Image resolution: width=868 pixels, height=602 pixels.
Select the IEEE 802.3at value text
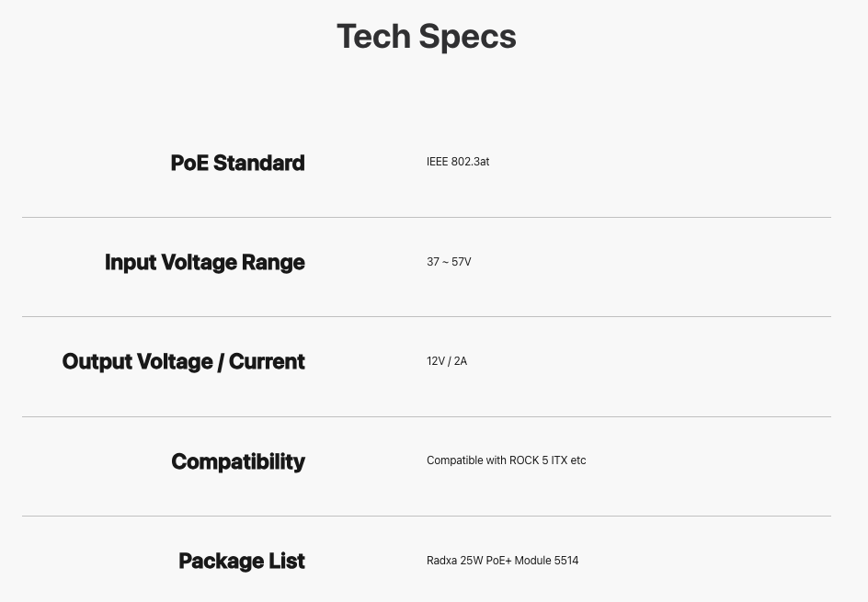pos(458,162)
